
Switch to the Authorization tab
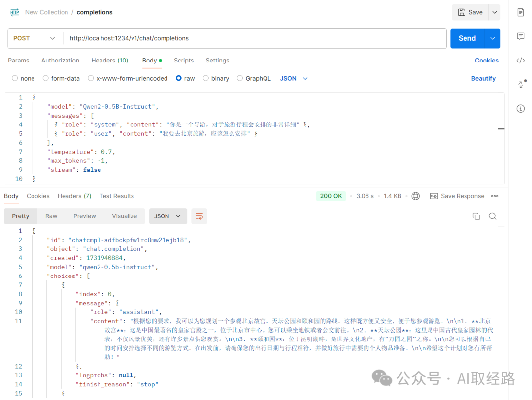[x=61, y=61]
